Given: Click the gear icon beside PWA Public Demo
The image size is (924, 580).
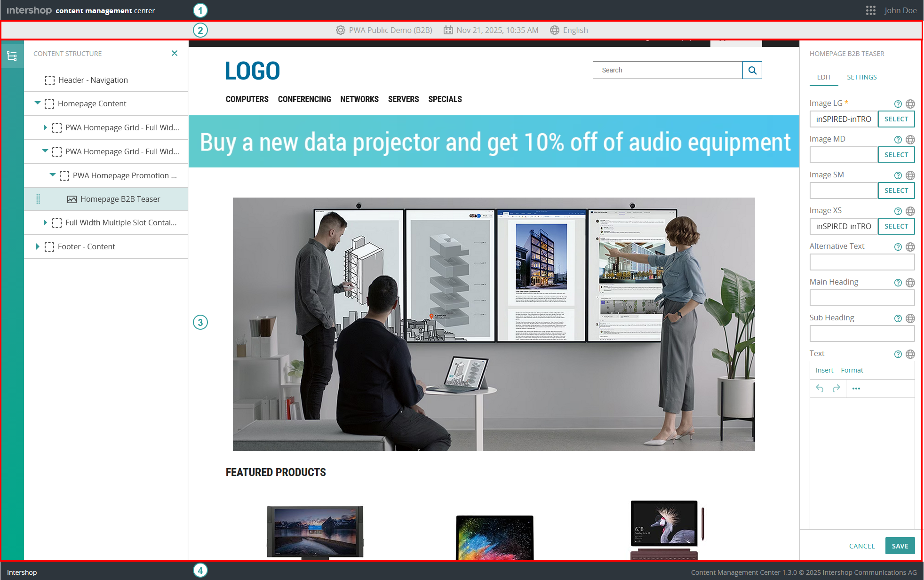Looking at the screenshot, I should click(340, 30).
